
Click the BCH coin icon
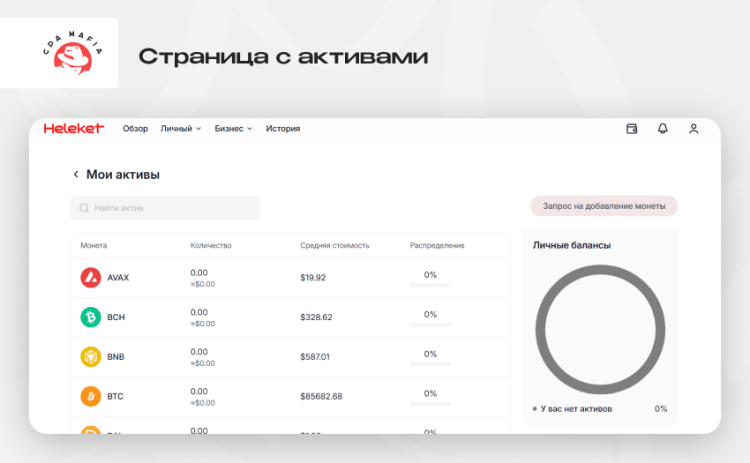[91, 317]
